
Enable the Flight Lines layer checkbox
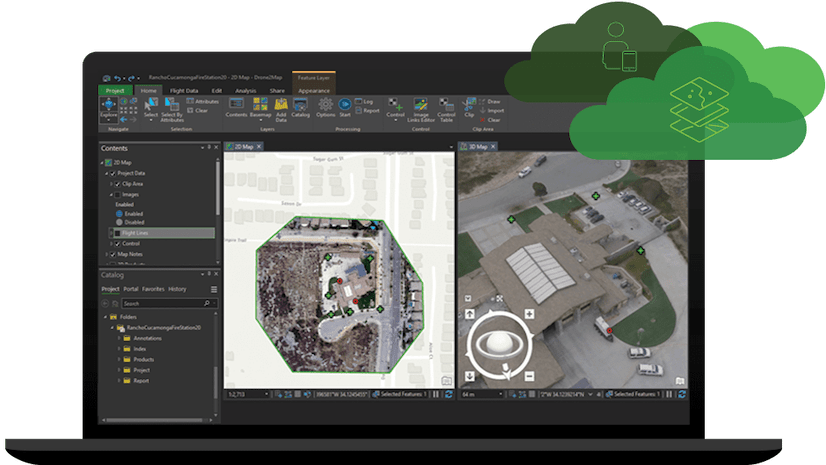pos(117,233)
